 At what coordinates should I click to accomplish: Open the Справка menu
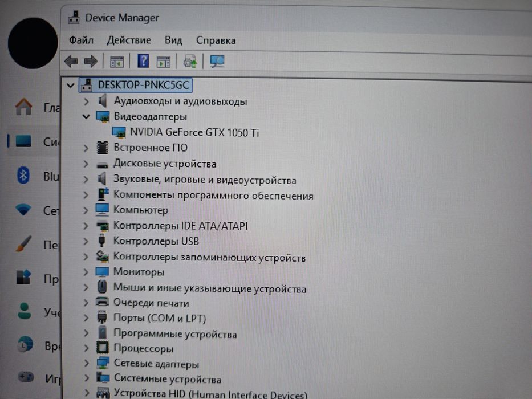pos(216,40)
